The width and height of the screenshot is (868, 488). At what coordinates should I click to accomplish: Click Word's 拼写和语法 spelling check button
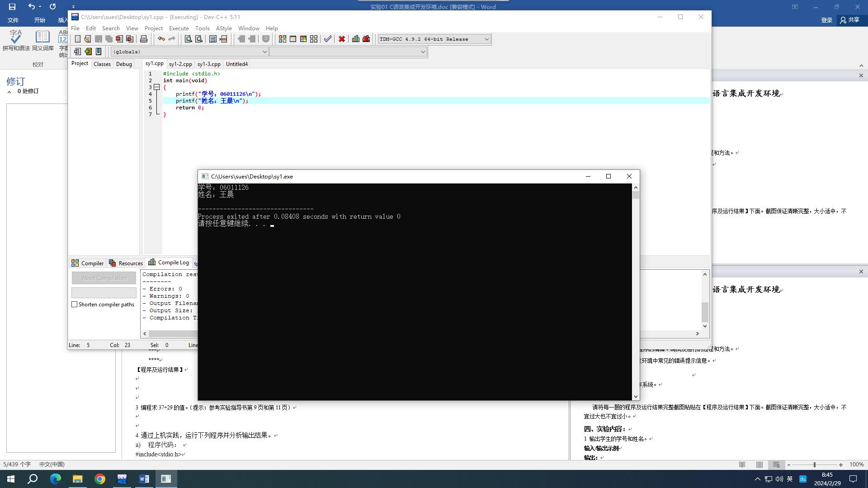coord(16,40)
